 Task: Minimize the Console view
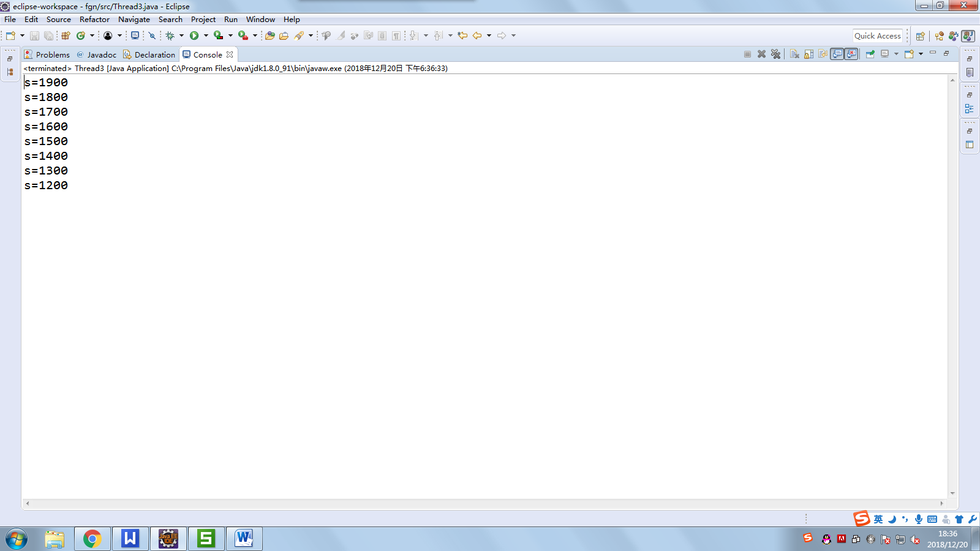point(933,53)
